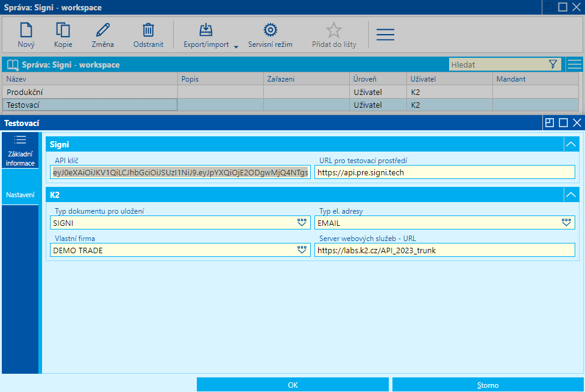The height and width of the screenshot is (392, 585).
Task: Sort by the Zařazení column header
Action: (307, 79)
